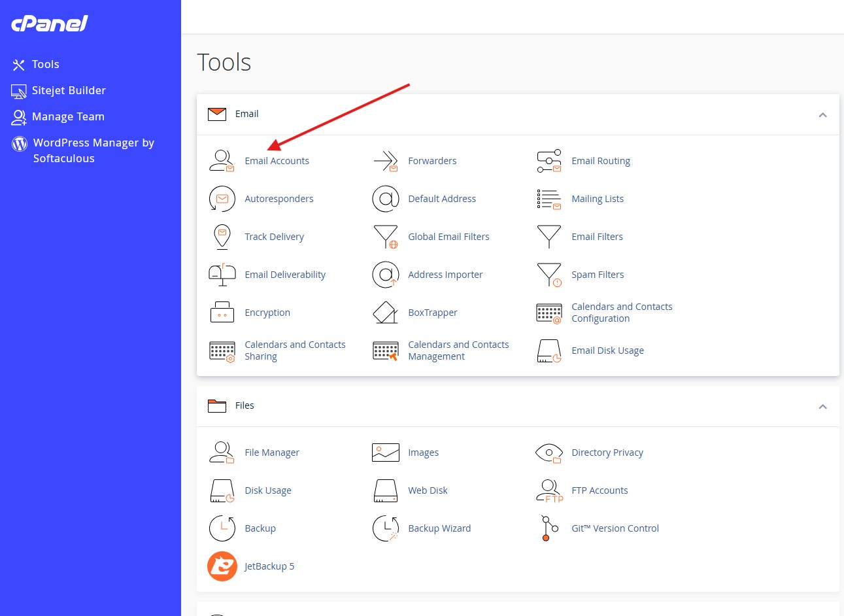This screenshot has height=616, width=844.
Task: Collapse the Email section chevron
Action: (822, 115)
